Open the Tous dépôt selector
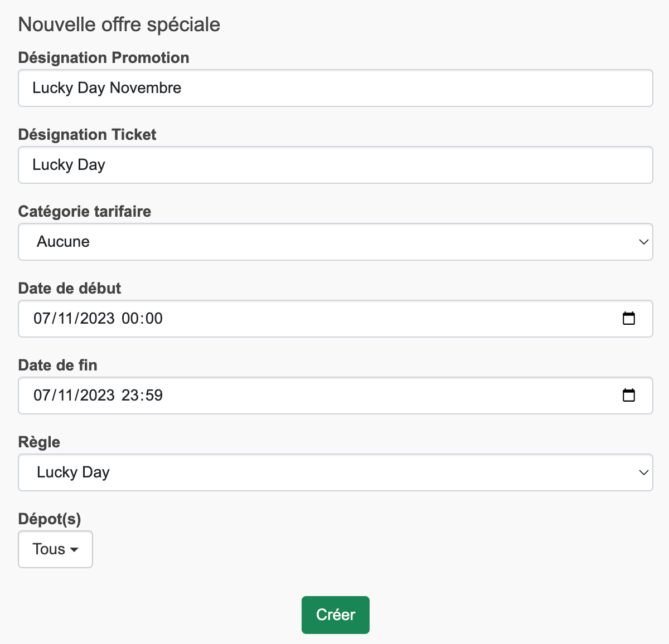 [x=55, y=549]
